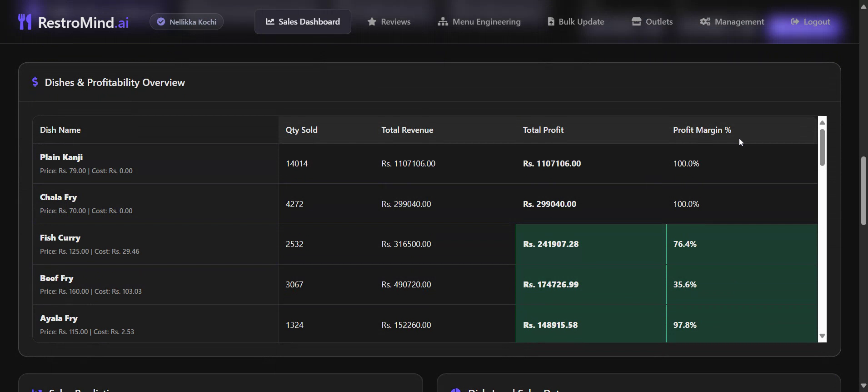Image resolution: width=868 pixels, height=392 pixels.
Task: Click the table scrollbar down arrow
Action: pos(822,336)
